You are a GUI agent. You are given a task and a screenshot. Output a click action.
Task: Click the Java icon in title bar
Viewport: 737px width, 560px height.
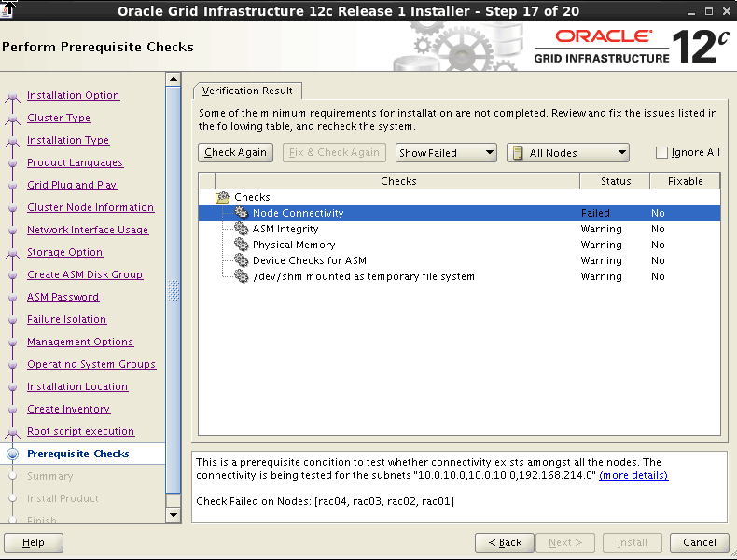pyautogui.click(x=8, y=9)
